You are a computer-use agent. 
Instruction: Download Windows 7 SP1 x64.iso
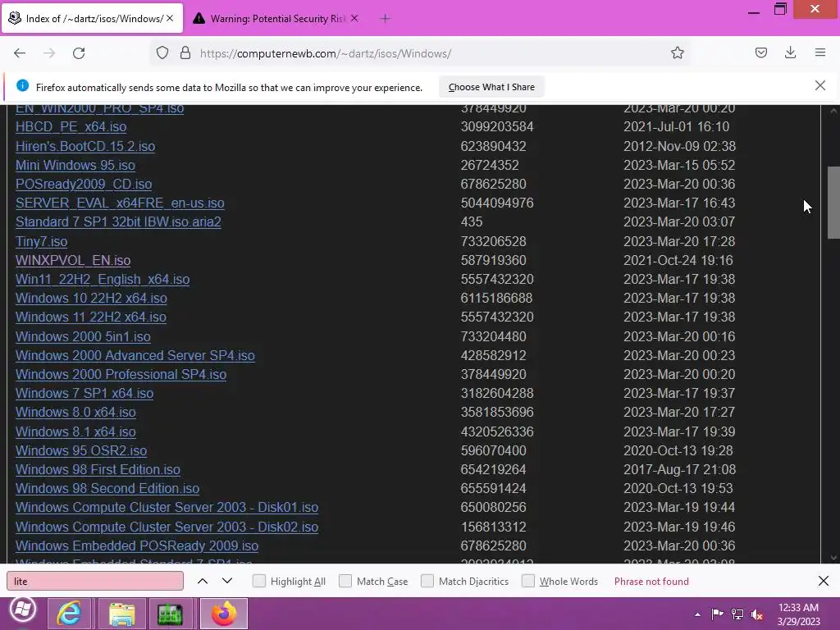[x=84, y=393]
